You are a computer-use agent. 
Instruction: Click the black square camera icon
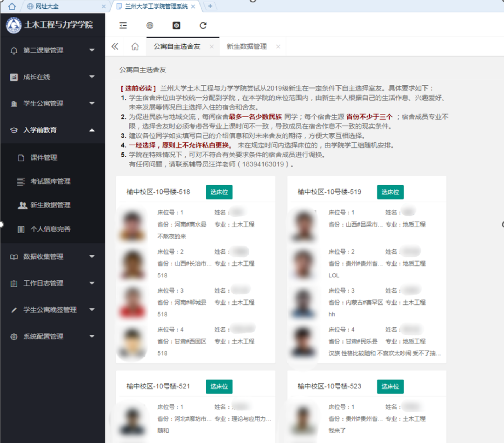pyautogui.click(x=176, y=25)
